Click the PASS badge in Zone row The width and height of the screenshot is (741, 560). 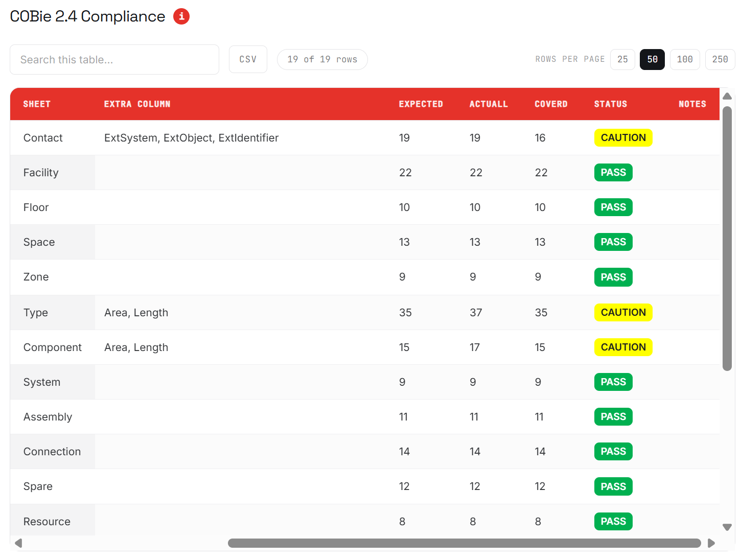[613, 277]
